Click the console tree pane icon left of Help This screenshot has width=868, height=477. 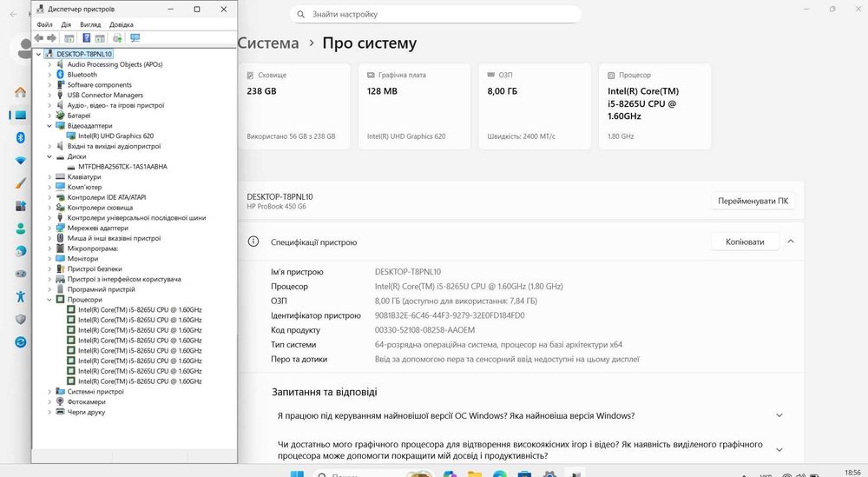point(69,37)
